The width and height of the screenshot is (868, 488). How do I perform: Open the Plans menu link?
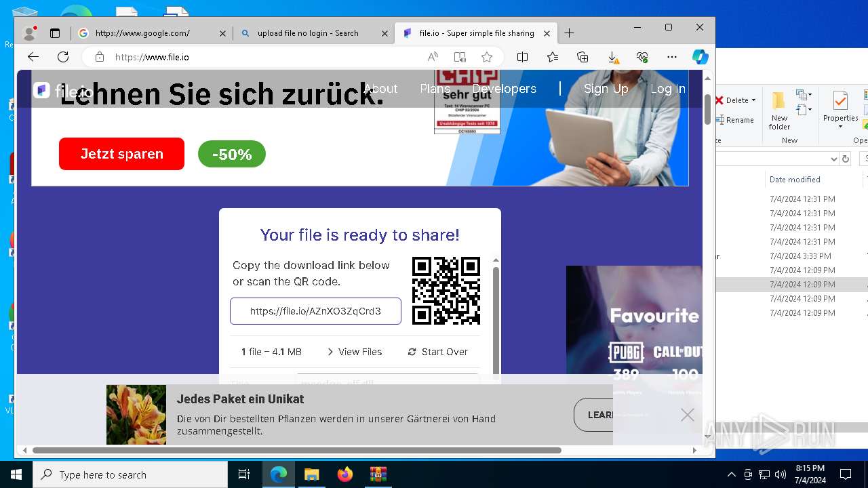point(435,89)
